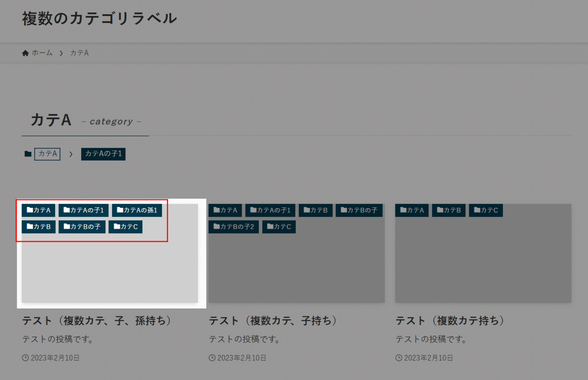
Task: Click the カテAの子1 label on the first card
Action: tap(84, 210)
